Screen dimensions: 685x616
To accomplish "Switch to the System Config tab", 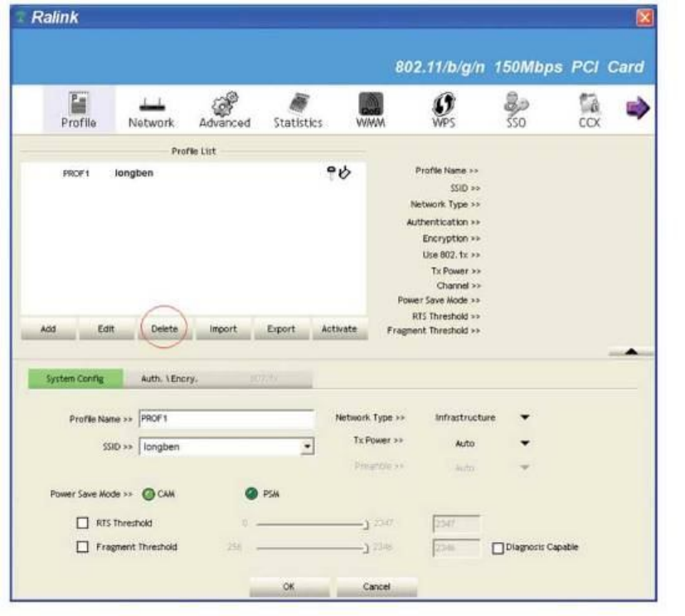I will (75, 379).
